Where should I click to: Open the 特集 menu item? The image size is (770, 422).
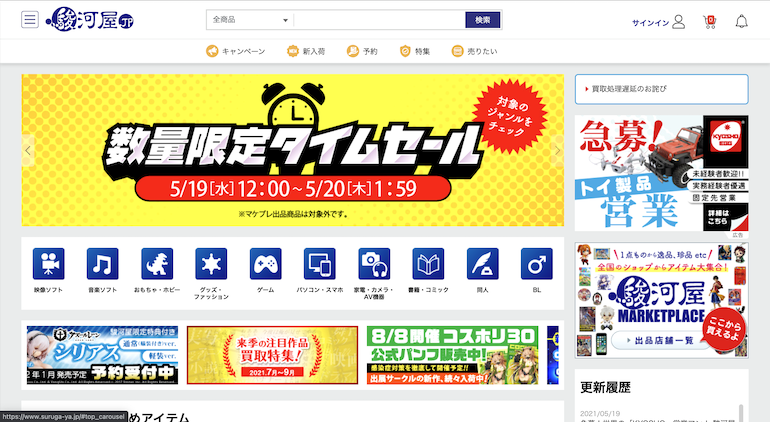click(x=415, y=51)
